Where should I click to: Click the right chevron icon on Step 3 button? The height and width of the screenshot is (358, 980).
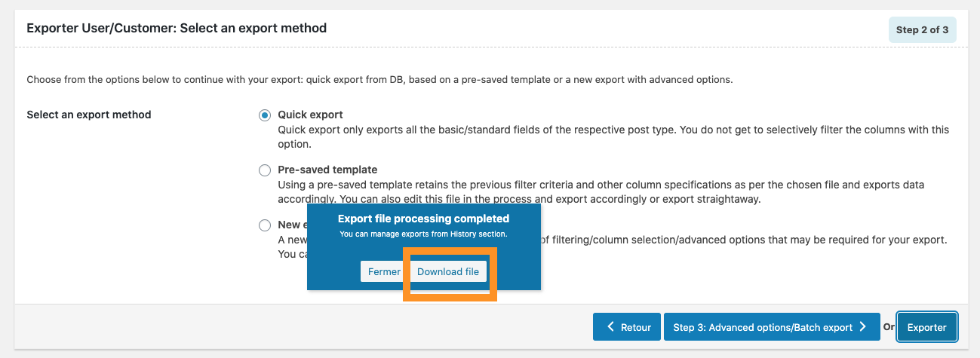point(862,327)
